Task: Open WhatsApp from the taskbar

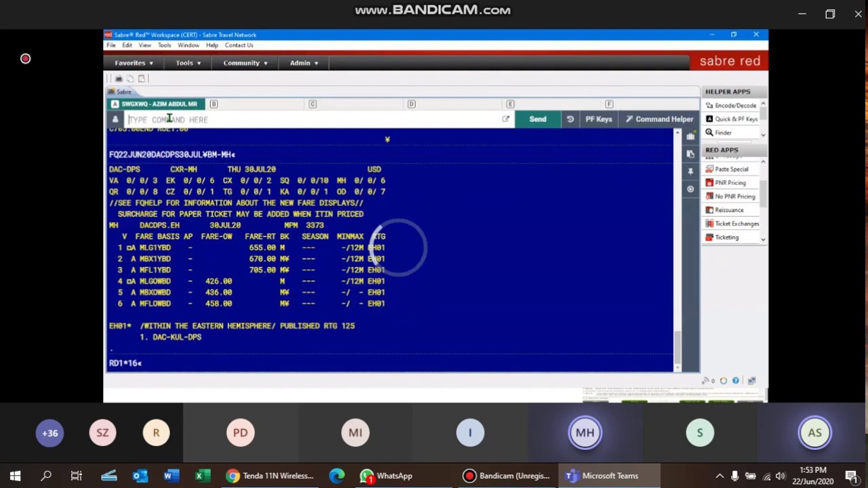Action: point(387,476)
